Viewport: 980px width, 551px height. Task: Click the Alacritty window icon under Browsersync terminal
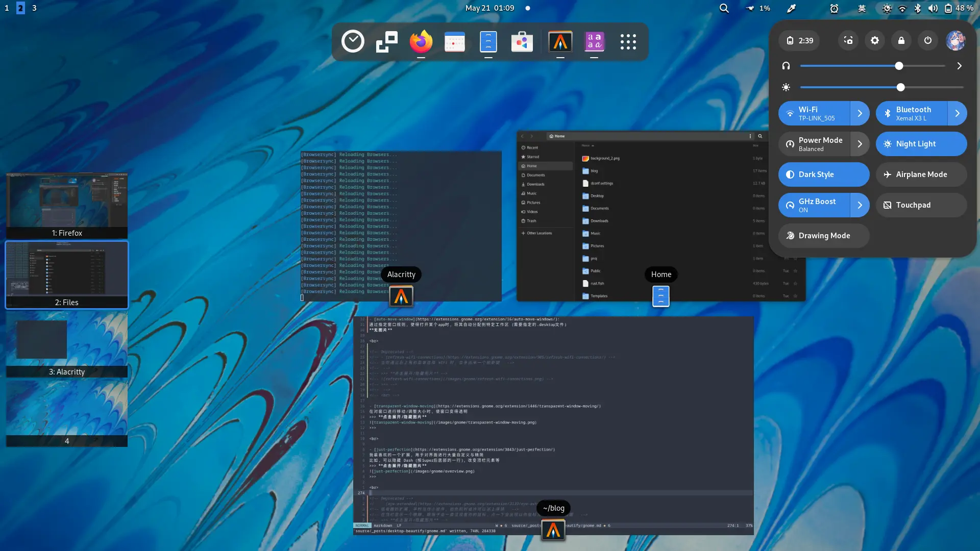tap(401, 296)
